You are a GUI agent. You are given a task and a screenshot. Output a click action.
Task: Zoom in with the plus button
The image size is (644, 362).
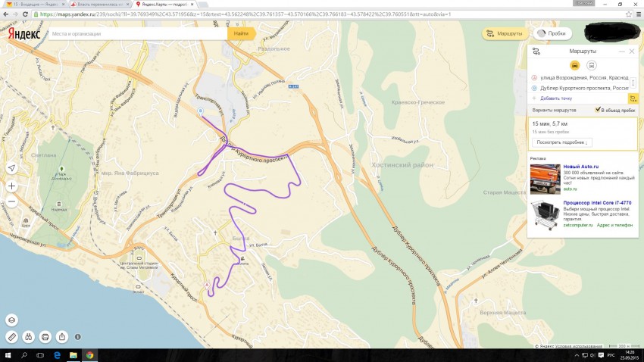point(12,186)
